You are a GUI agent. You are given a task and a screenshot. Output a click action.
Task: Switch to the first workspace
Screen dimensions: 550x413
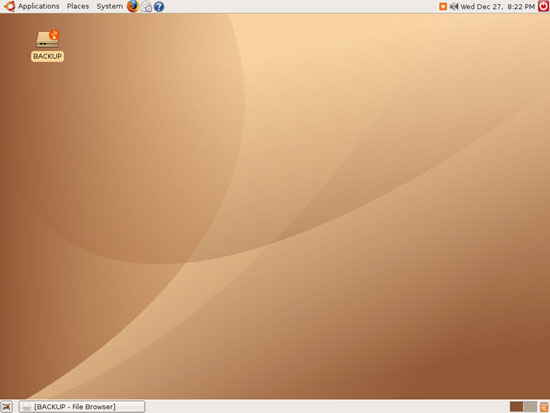[x=516, y=407]
